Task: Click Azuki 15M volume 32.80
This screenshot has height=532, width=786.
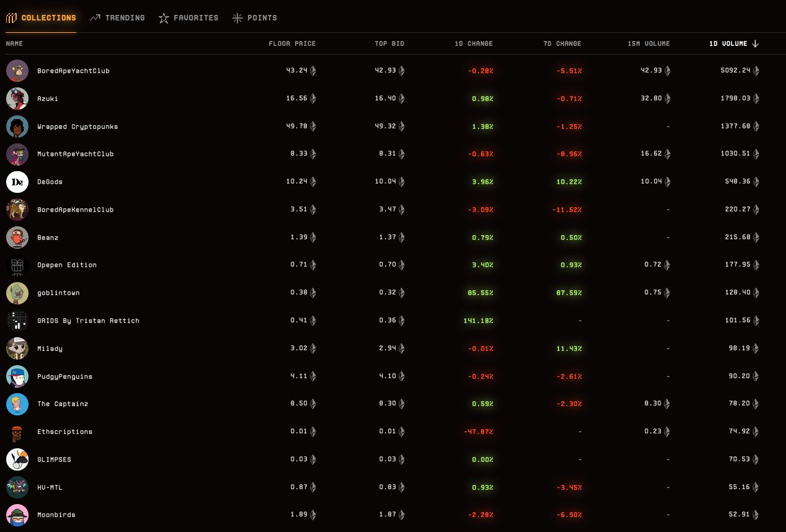Action: [x=651, y=99]
